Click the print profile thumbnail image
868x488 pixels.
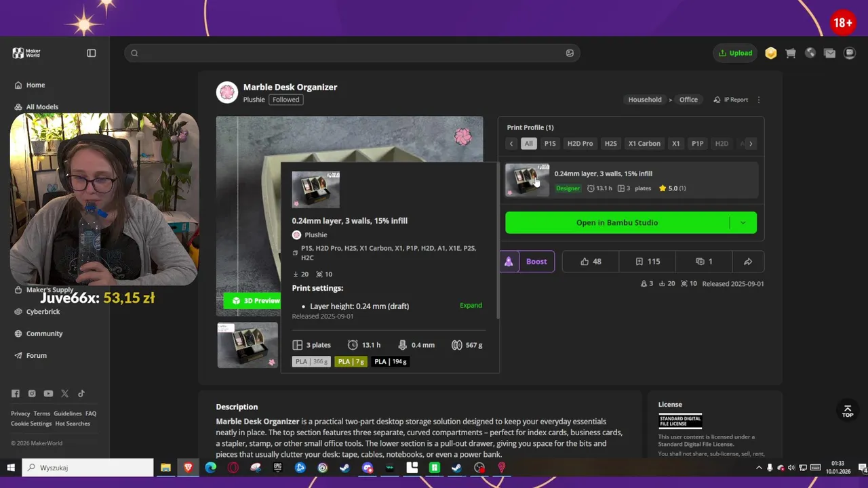click(x=527, y=180)
